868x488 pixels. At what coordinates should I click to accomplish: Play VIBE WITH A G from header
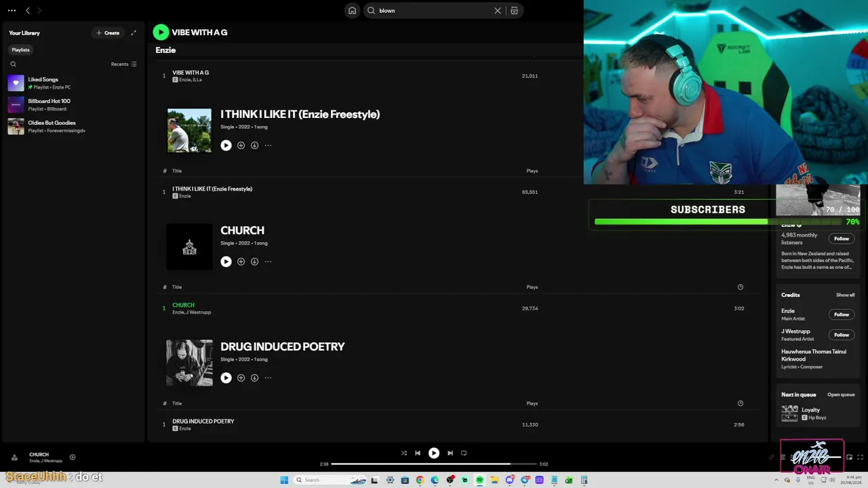tap(161, 32)
